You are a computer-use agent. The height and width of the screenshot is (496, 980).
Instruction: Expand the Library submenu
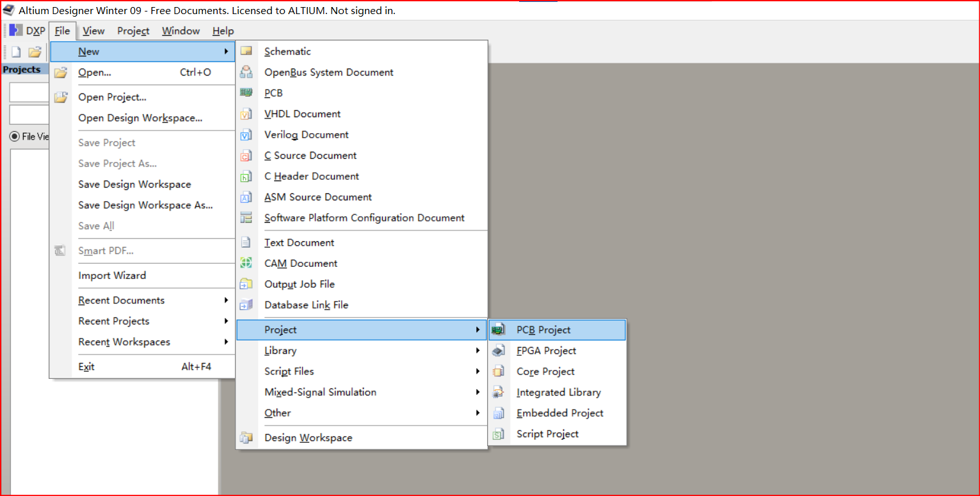[x=362, y=351]
